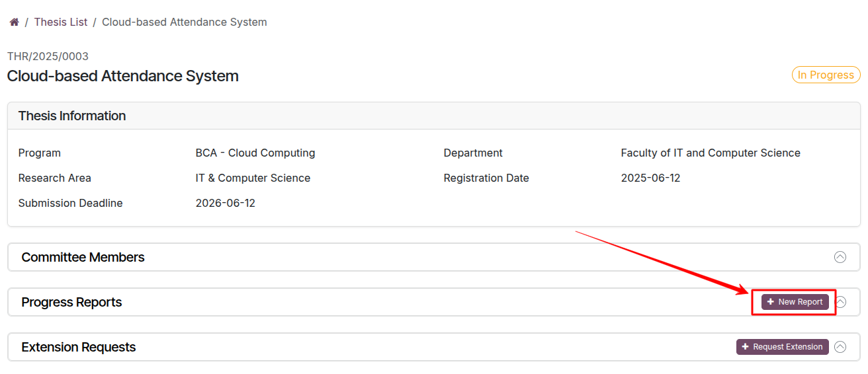Click the submission deadline date 2026-06-12
Viewport: 868px width, 374px height.
[225, 204]
